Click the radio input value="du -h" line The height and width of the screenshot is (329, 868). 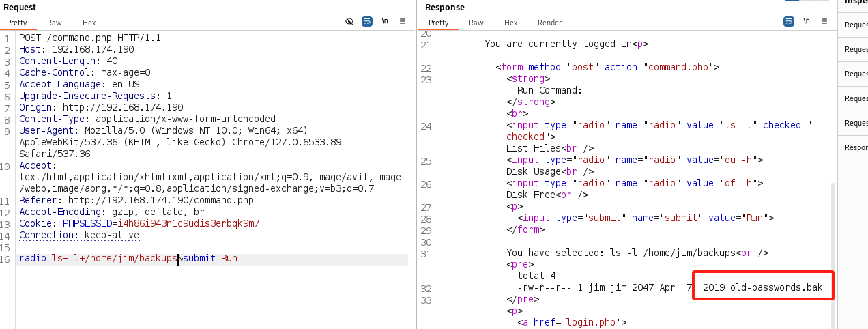point(635,160)
